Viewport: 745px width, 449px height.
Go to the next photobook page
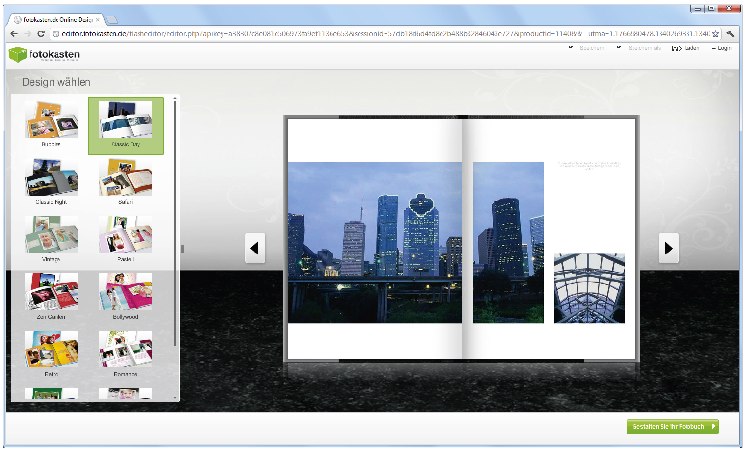(669, 247)
